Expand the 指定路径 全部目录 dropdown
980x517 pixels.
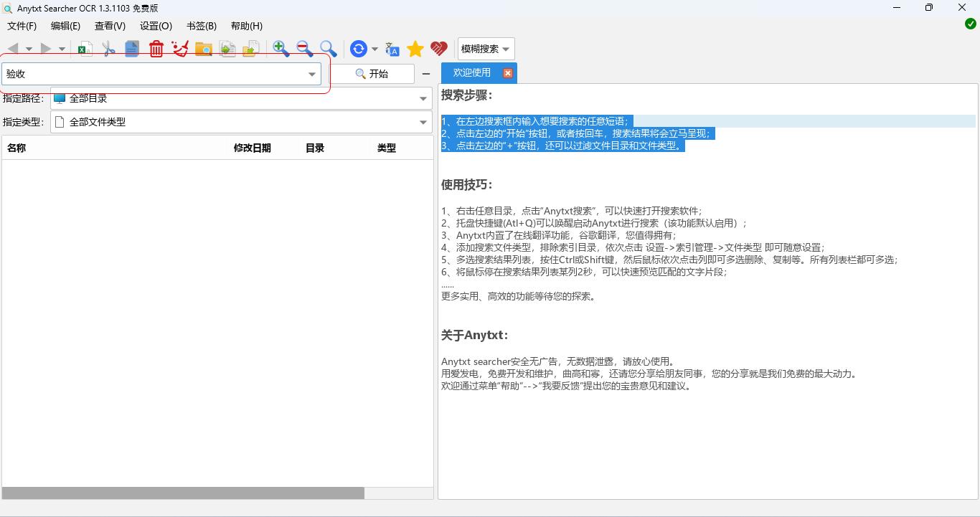click(423, 99)
